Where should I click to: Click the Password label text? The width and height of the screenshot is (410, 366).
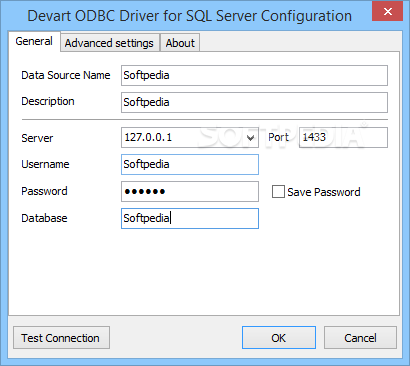[x=44, y=191]
